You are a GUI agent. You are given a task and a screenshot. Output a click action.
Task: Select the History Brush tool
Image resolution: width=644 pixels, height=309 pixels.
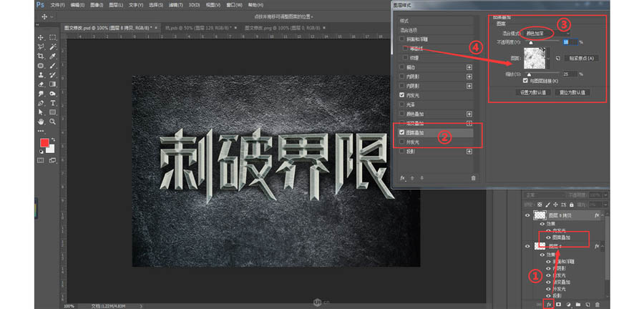coord(52,75)
